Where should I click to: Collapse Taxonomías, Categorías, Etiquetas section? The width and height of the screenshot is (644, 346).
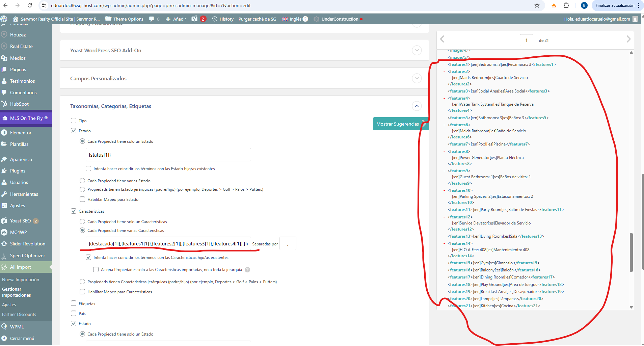(x=417, y=106)
